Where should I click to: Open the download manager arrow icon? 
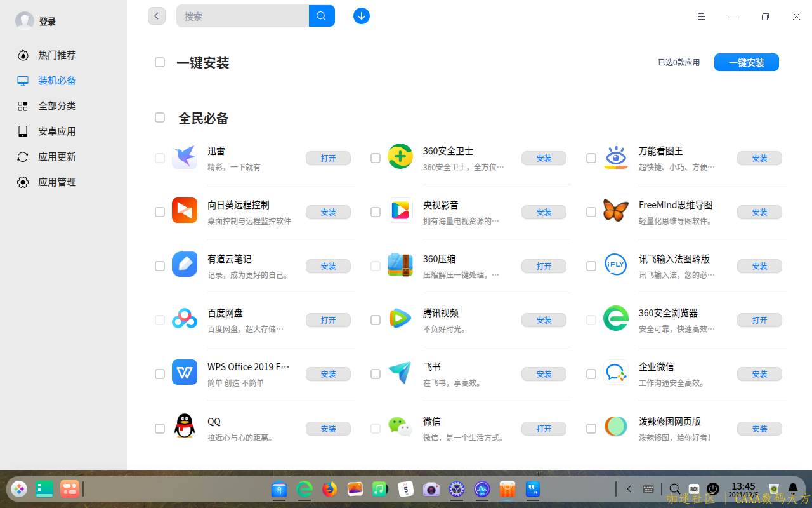point(362,16)
